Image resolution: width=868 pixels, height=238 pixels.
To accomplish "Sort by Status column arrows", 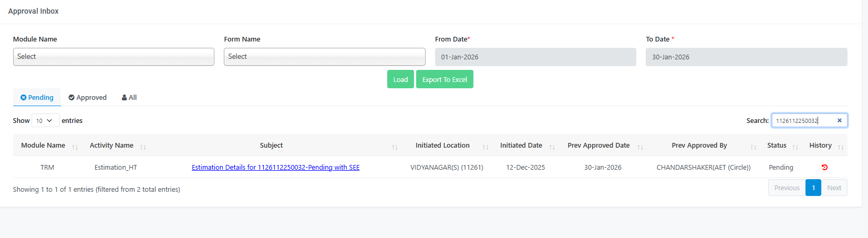I will [795, 147].
